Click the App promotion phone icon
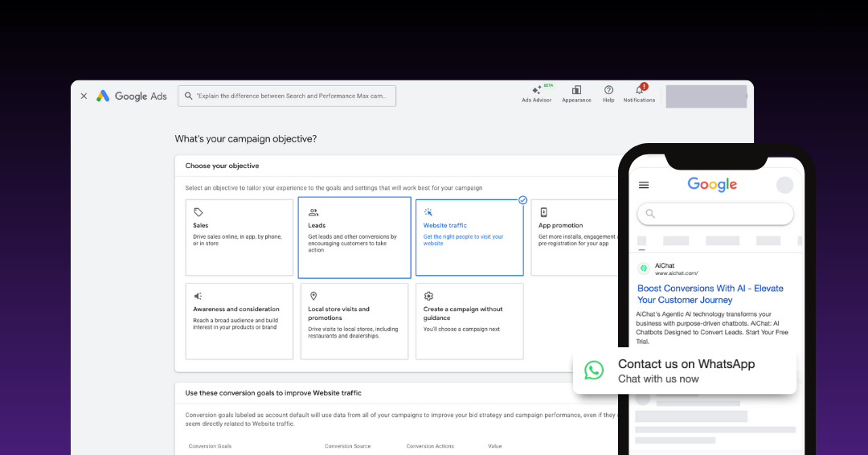Viewport: 868px width, 455px height. (543, 212)
